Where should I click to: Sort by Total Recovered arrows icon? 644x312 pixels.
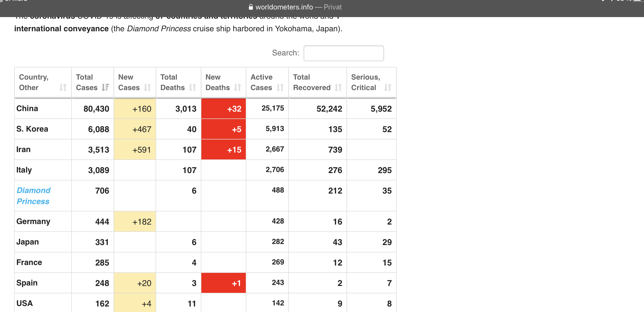[338, 87]
